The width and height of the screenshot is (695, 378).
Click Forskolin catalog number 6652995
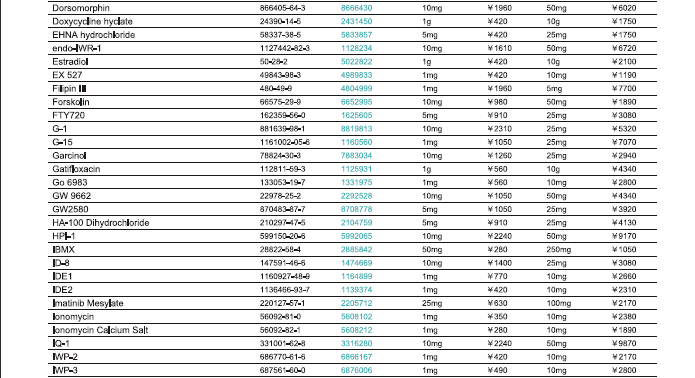tap(356, 102)
